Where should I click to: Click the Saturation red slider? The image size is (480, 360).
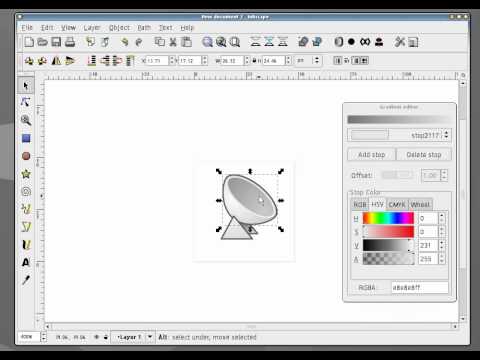click(388, 232)
